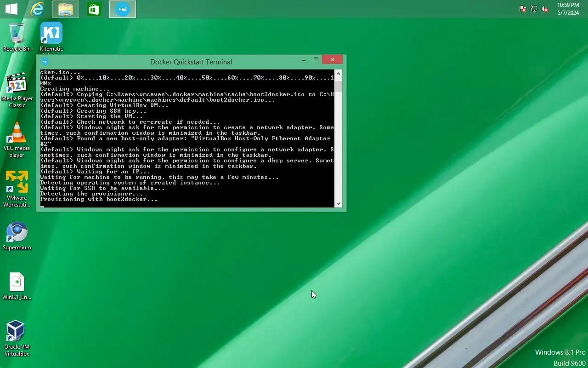Minimize the Docker Quickstart Terminal window
Screen dimensions: 588x368
[x=303, y=60]
